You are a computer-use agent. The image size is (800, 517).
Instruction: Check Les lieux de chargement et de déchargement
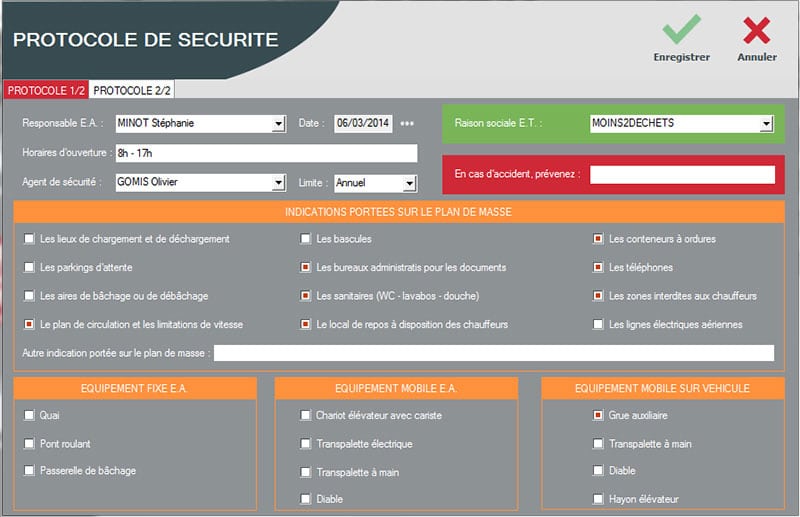pyautogui.click(x=30, y=239)
